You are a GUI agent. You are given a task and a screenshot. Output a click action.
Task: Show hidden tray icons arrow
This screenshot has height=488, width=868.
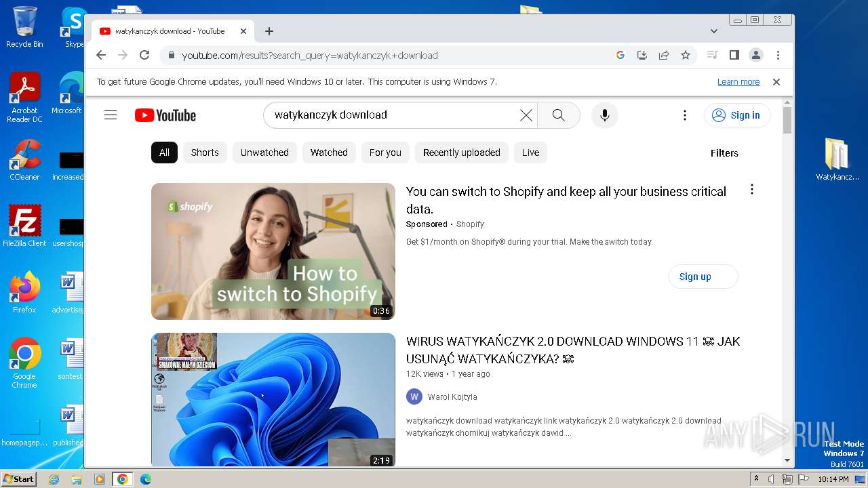tap(757, 479)
